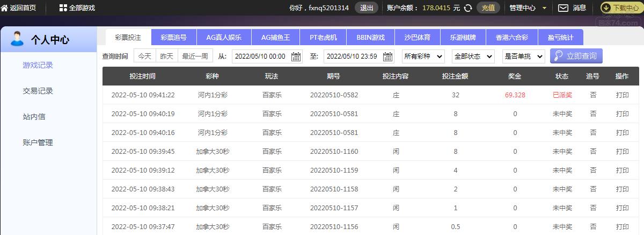This screenshot has width=644, height=235.
Task: Select the 昨天 quick time filter
Action: click(x=166, y=56)
